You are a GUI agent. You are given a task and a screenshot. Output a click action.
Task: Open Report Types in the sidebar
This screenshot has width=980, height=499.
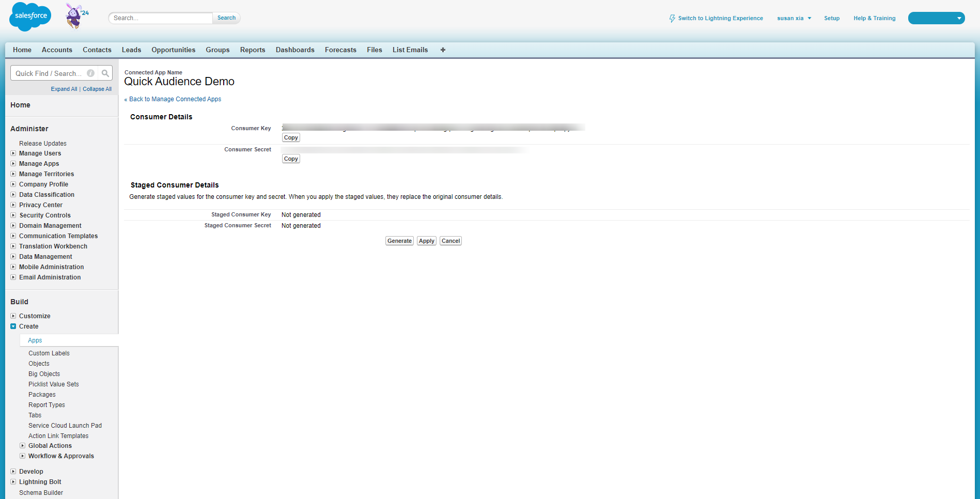tap(46, 405)
